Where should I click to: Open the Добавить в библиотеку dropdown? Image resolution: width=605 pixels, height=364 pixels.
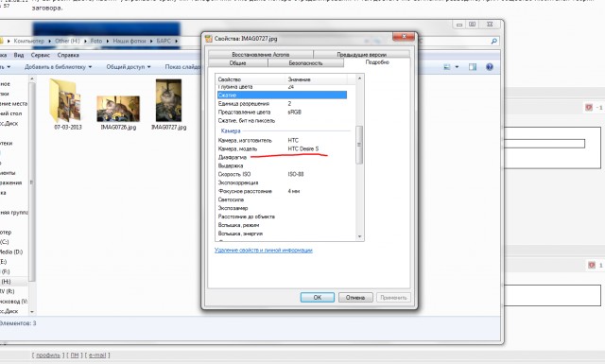coord(59,67)
